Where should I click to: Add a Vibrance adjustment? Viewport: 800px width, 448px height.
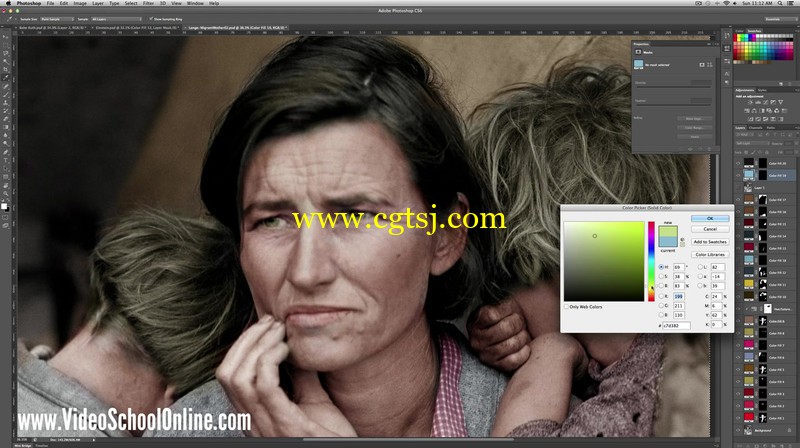[x=781, y=102]
